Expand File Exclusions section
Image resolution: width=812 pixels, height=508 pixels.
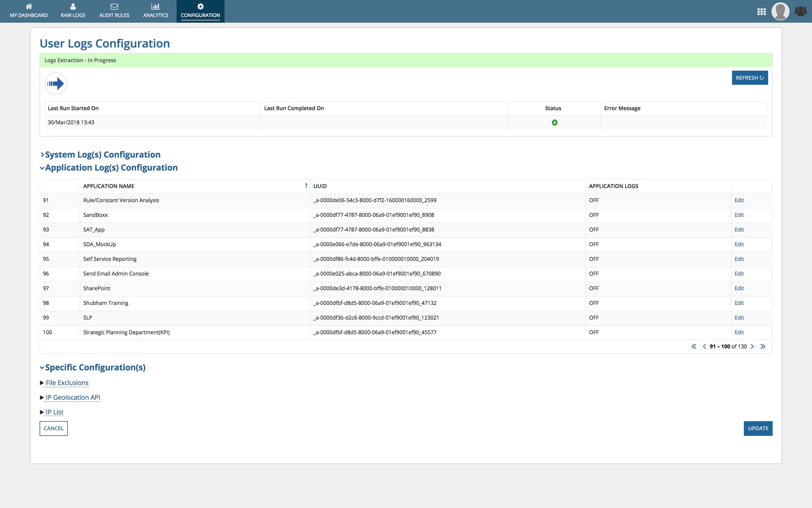coord(67,383)
